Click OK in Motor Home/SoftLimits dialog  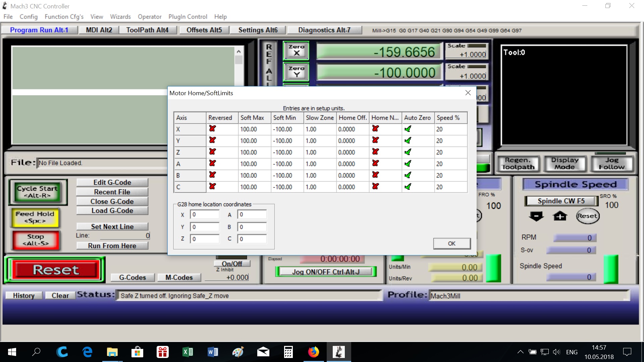click(451, 244)
